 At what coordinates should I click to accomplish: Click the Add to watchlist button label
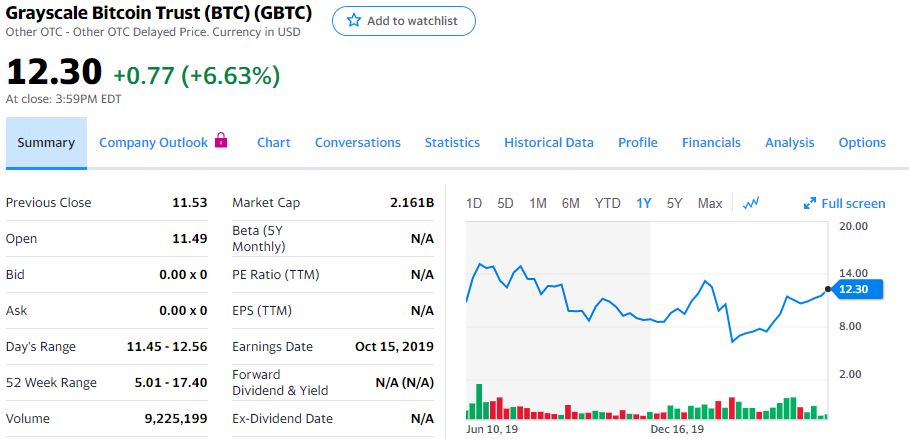click(x=412, y=21)
